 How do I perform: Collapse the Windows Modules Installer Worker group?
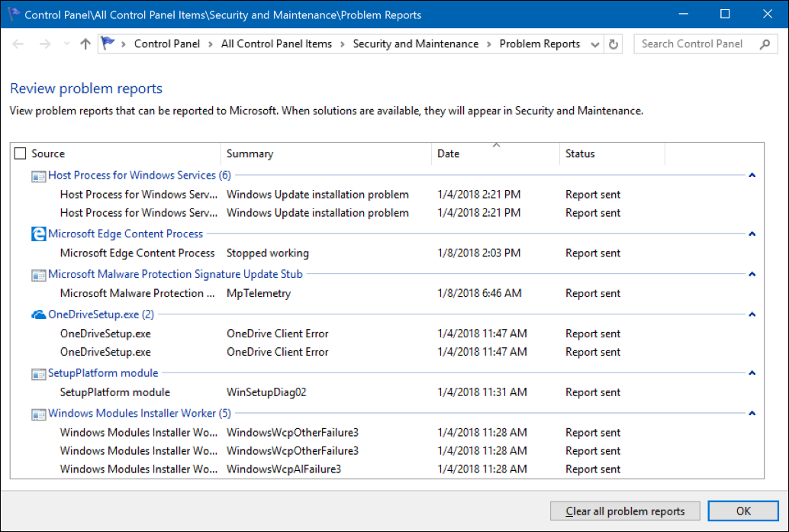(752, 414)
